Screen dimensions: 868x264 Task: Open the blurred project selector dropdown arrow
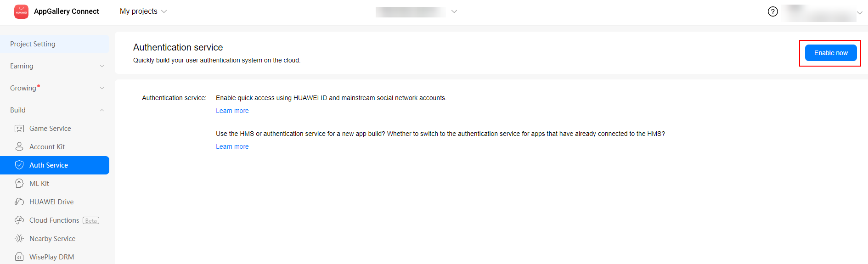tap(454, 11)
